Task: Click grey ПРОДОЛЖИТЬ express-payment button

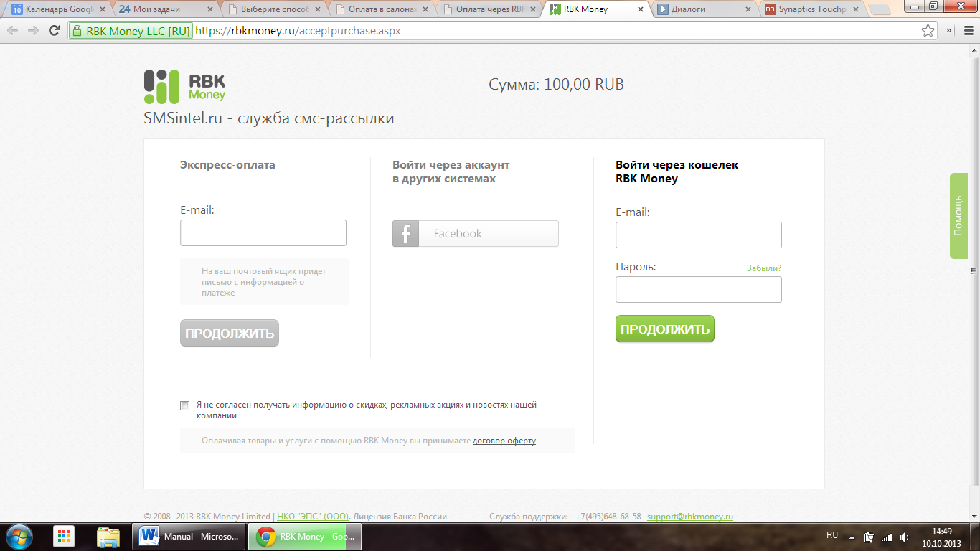Action: (x=230, y=333)
